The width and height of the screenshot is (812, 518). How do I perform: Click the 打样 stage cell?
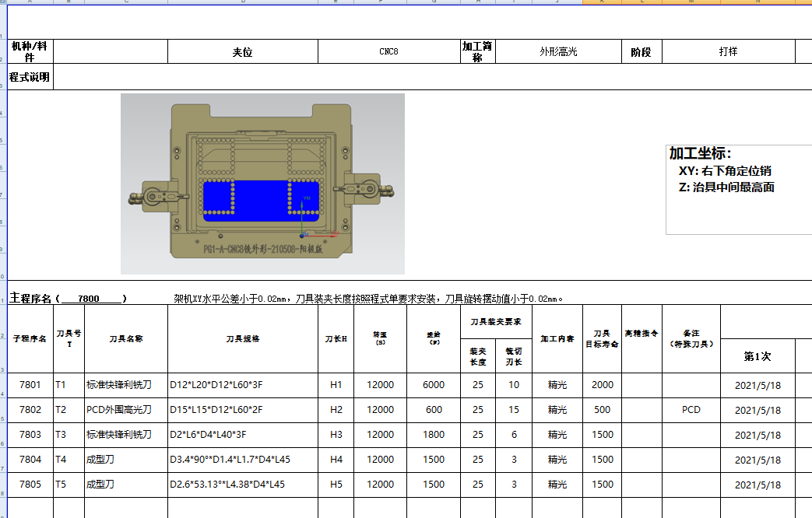[x=729, y=51]
